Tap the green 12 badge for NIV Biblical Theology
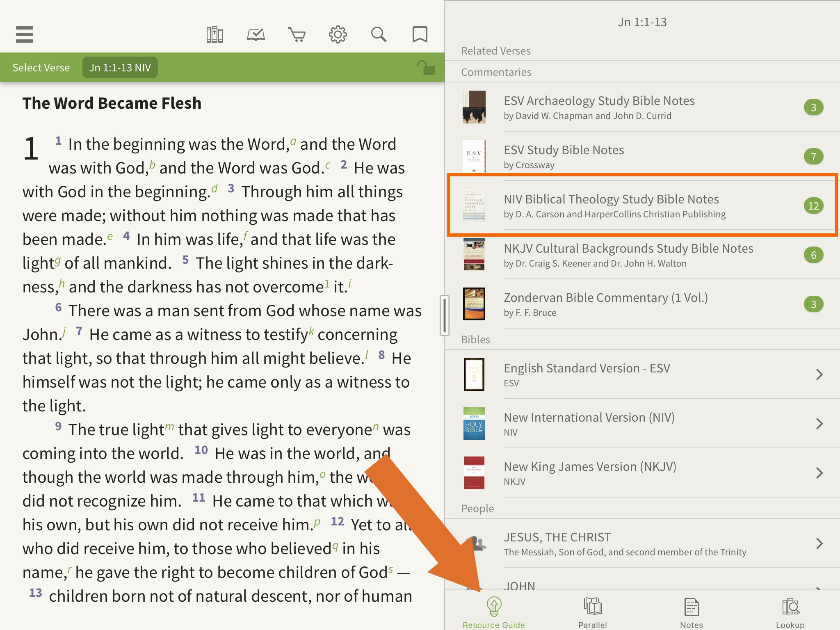The height and width of the screenshot is (630, 840). pos(813,206)
